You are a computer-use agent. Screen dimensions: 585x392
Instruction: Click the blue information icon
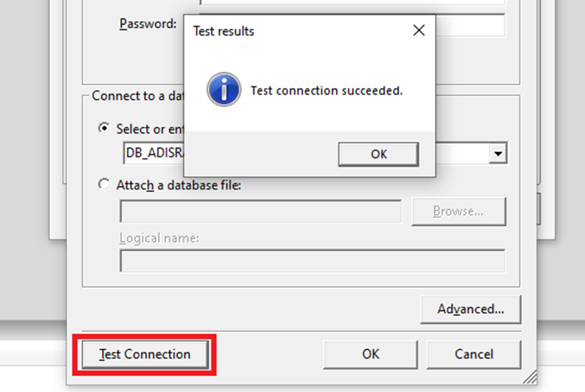tap(224, 89)
